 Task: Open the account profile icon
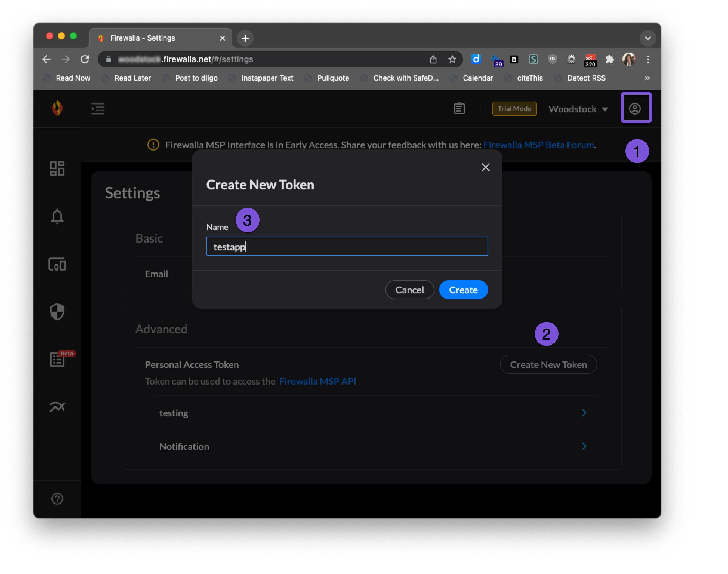636,108
